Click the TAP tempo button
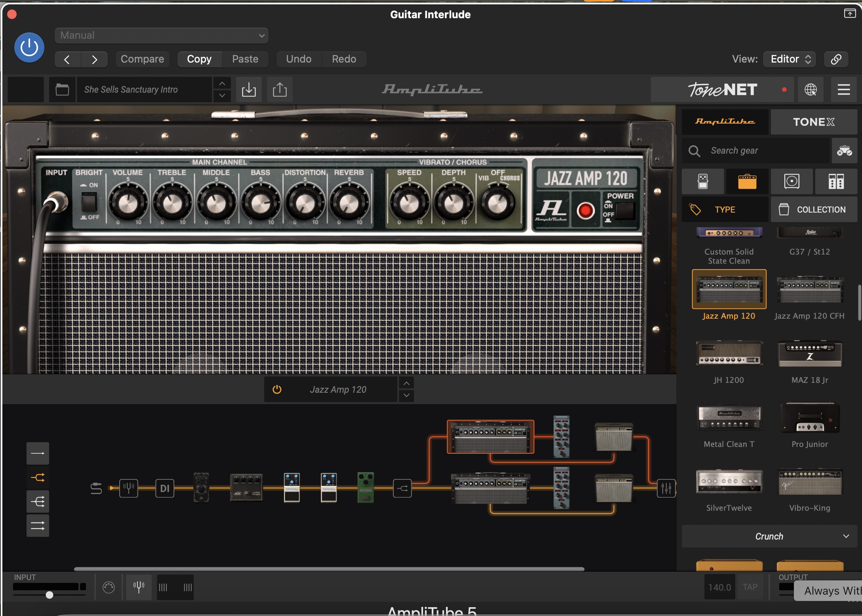The image size is (862, 616). [750, 587]
